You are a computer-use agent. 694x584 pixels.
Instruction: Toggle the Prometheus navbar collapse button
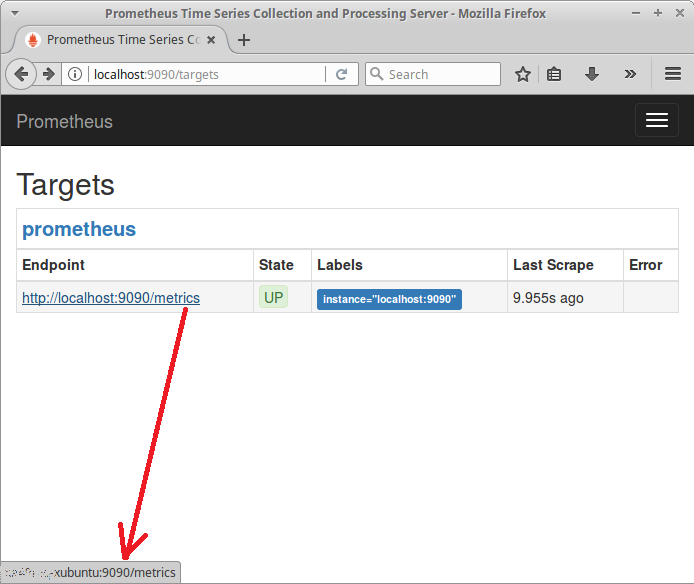pyautogui.click(x=657, y=120)
